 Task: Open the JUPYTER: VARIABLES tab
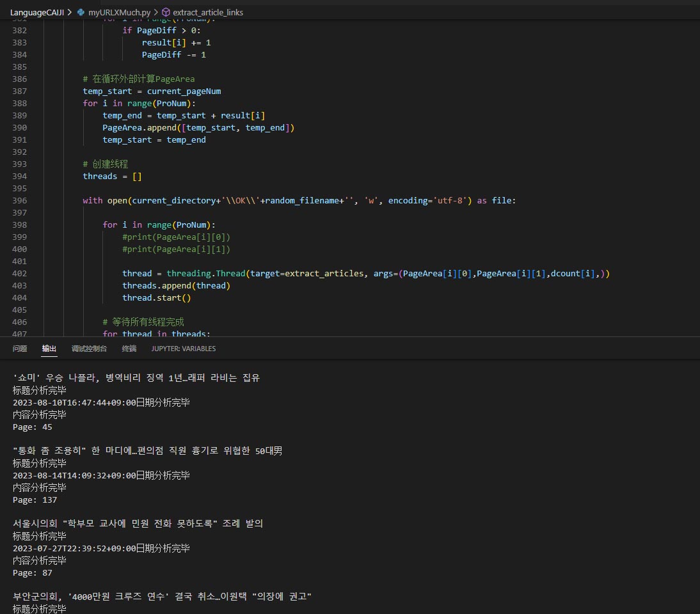point(184,349)
